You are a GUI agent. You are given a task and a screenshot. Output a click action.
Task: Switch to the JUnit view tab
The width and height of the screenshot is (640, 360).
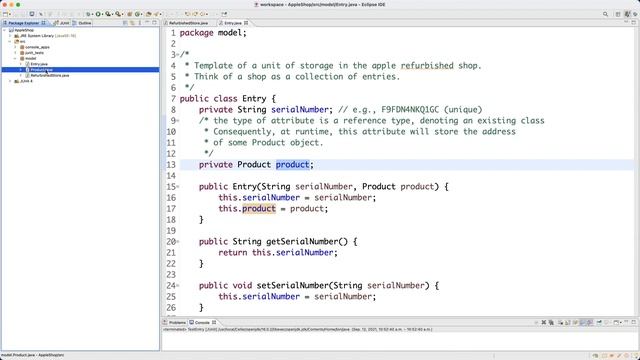tap(62, 23)
